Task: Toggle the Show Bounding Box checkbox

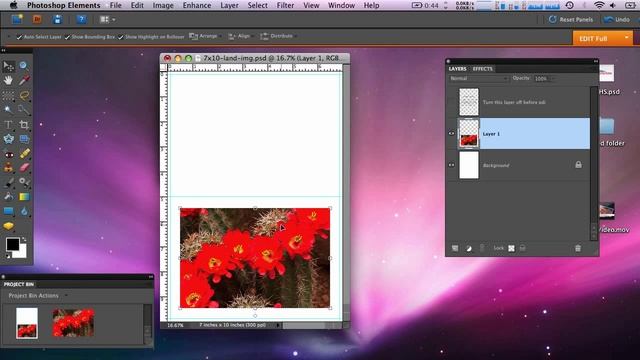Action: coord(67,37)
